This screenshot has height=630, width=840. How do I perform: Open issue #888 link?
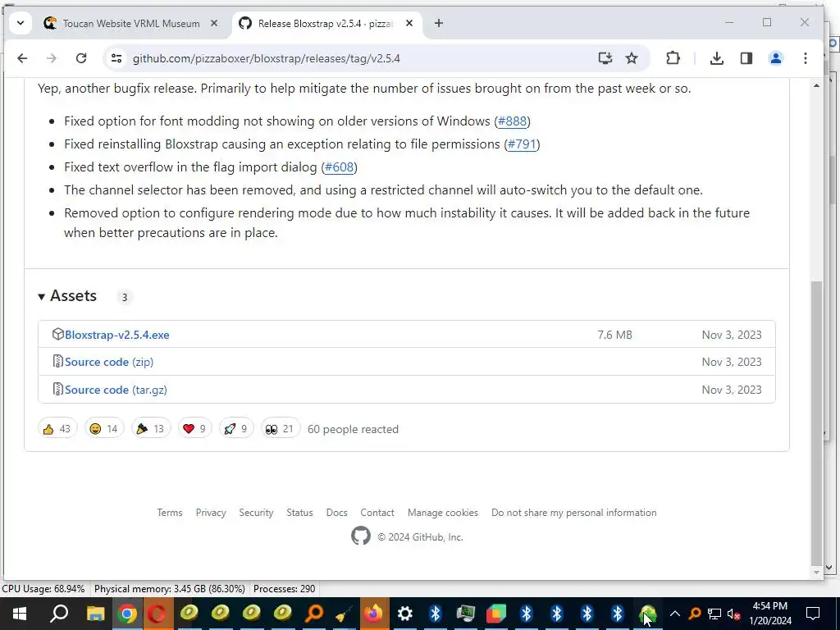[x=512, y=121]
